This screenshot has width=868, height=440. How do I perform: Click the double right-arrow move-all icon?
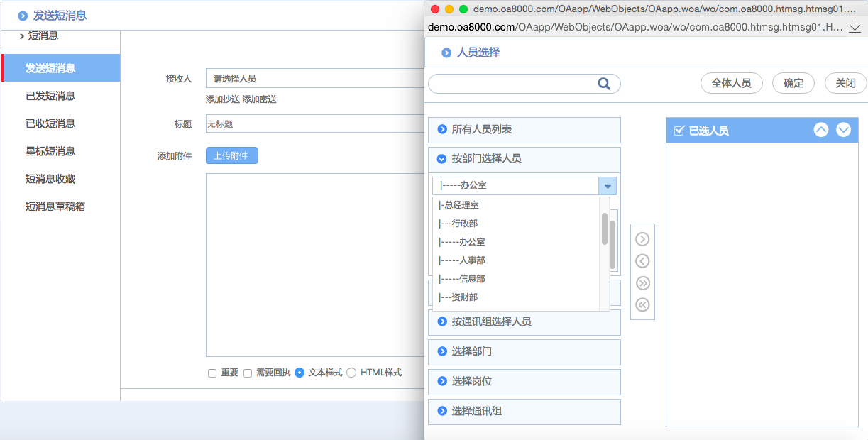pyautogui.click(x=642, y=282)
